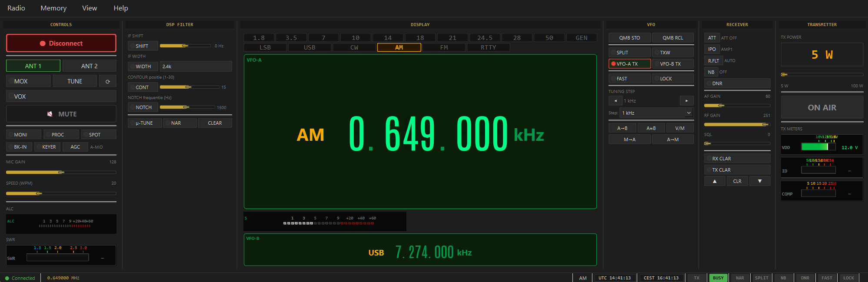Click QMB STO button
The image size is (868, 282).
tap(629, 38)
